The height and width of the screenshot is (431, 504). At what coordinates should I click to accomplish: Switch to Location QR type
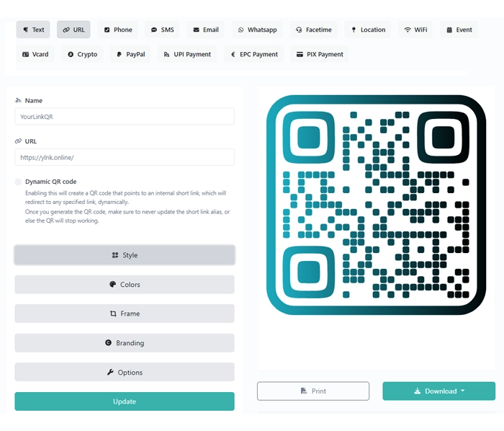point(368,30)
